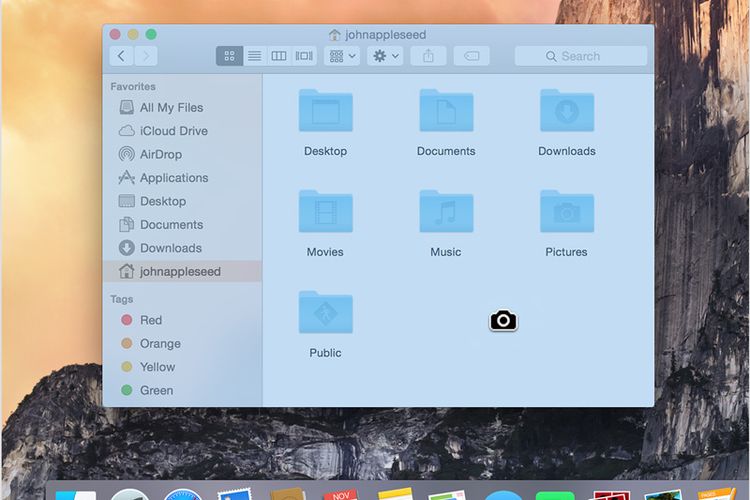The height and width of the screenshot is (500, 750).
Task: Select the Public folder icon
Action: tap(326, 312)
